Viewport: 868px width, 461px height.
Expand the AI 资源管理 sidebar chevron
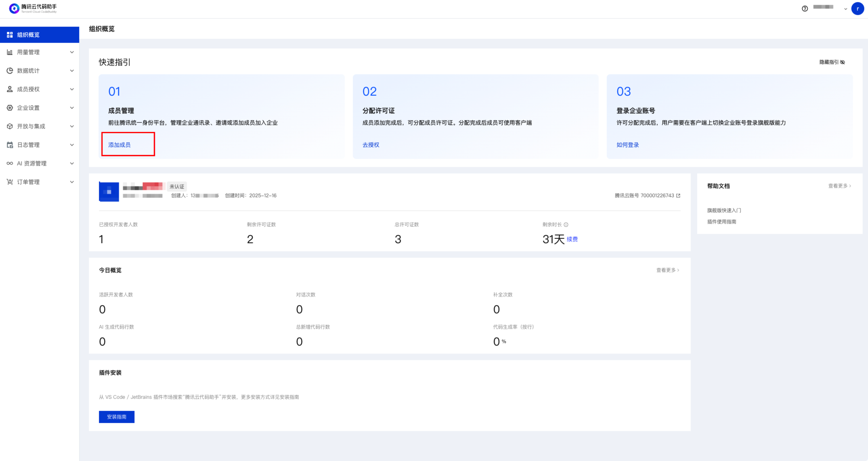coord(72,163)
